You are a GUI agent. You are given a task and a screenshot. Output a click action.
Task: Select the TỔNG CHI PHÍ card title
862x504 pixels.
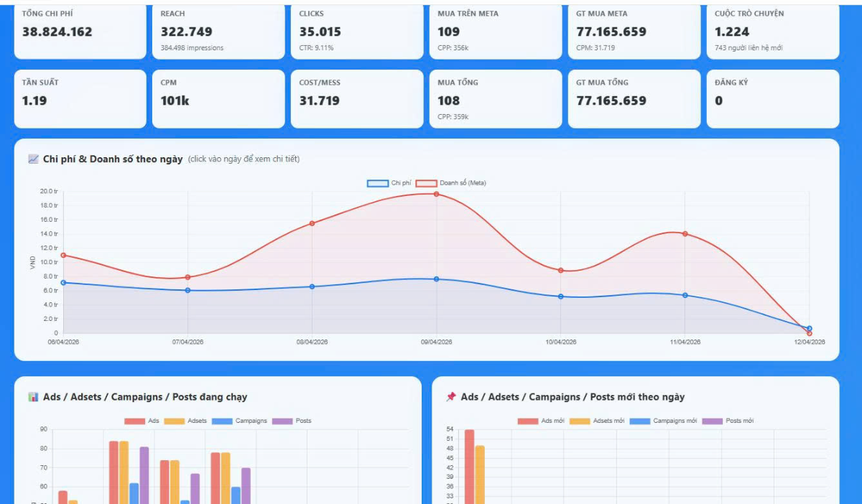click(47, 14)
